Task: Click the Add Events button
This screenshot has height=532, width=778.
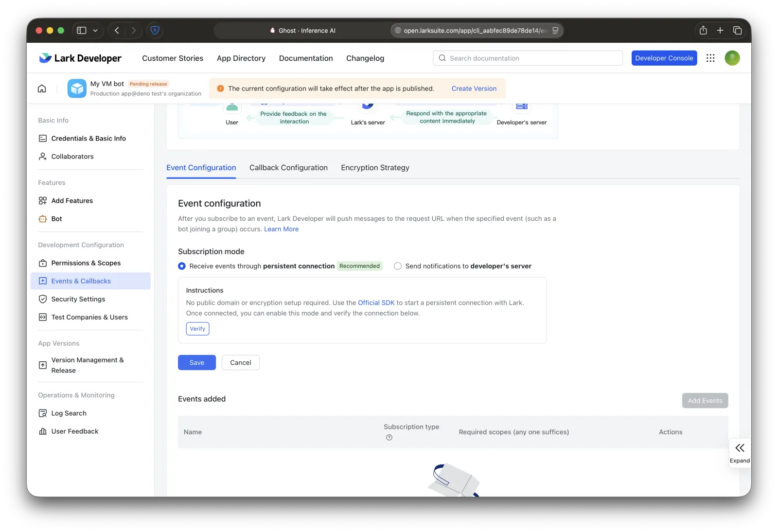Action: pyautogui.click(x=705, y=401)
